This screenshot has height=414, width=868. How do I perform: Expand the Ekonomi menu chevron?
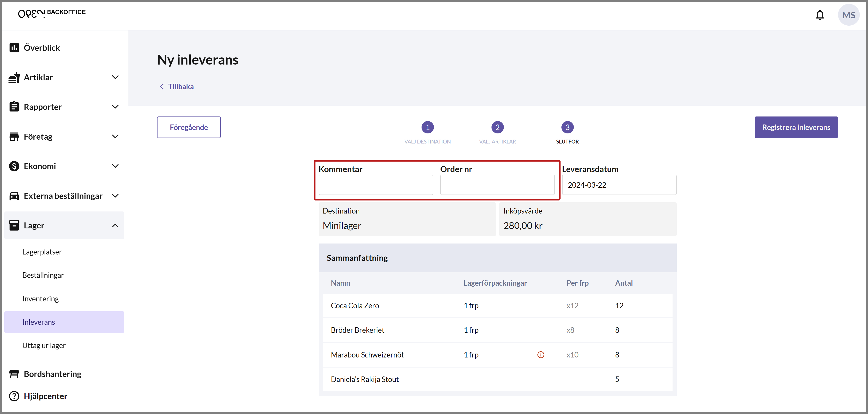coord(115,166)
